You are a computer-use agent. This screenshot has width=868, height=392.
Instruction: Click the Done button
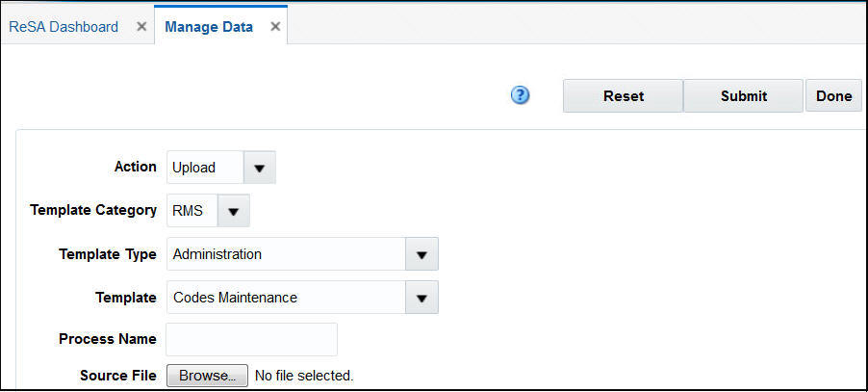833,96
